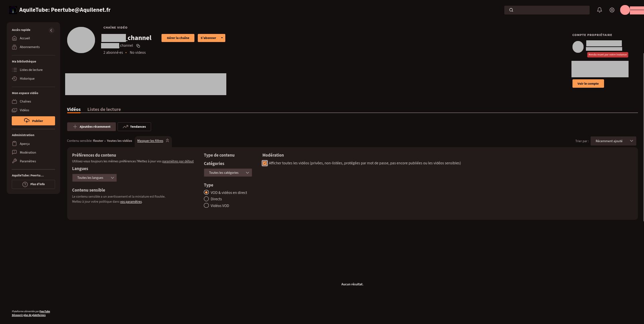Select the Directs radio option
The width and height of the screenshot is (644, 324).
pyautogui.click(x=206, y=199)
